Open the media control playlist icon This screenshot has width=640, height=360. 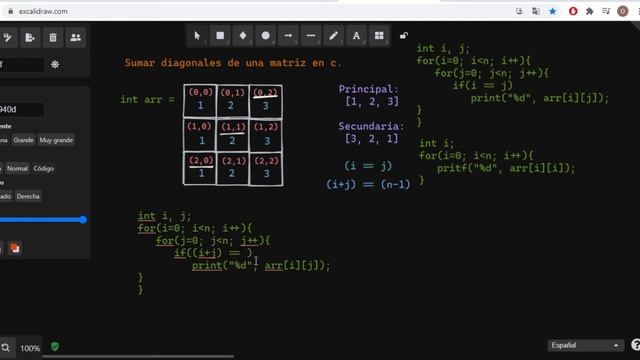[606, 11]
